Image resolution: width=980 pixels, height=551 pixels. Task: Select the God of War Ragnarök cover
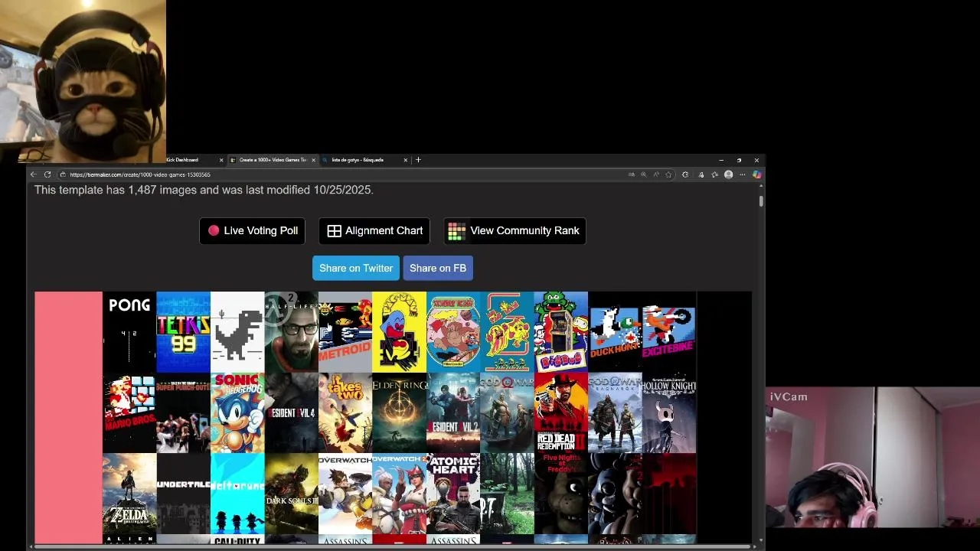point(615,412)
